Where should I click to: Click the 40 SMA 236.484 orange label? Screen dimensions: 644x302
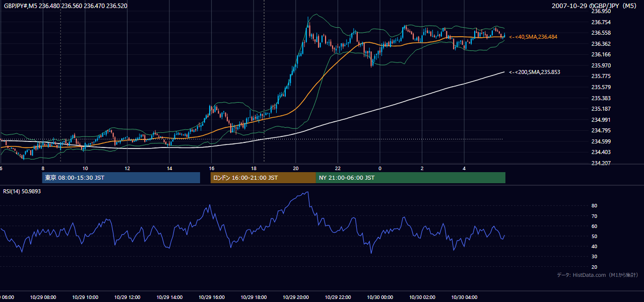point(533,37)
